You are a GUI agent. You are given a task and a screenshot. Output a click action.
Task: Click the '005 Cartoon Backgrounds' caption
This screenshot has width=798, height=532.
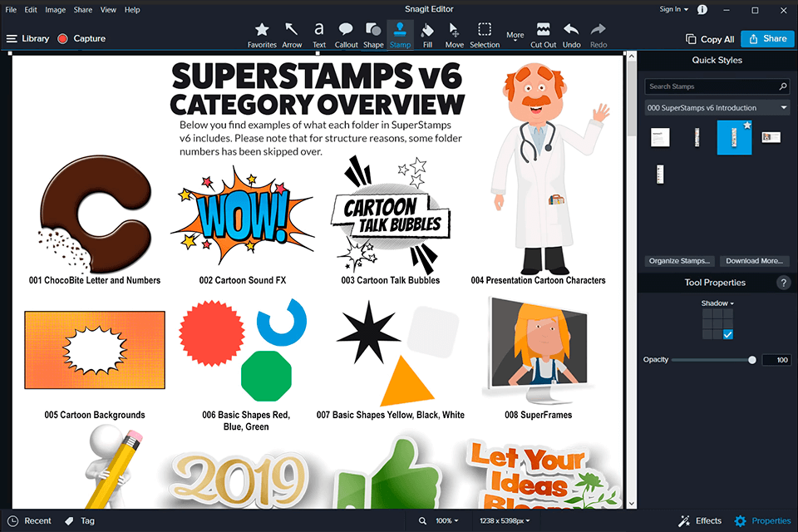click(95, 415)
